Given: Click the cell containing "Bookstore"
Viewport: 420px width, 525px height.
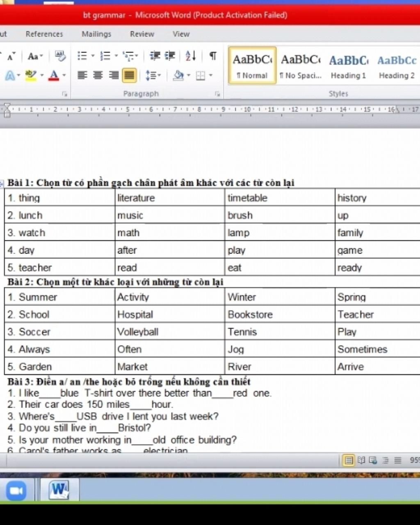Looking at the screenshot, I should point(280,314).
